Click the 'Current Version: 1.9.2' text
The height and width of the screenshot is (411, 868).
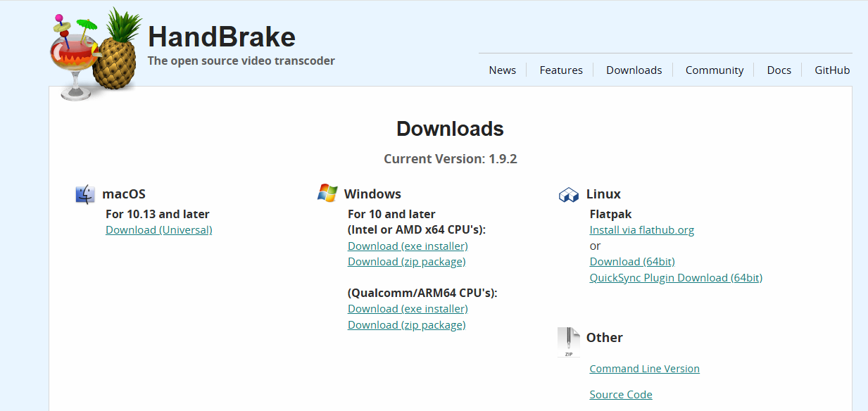tap(451, 159)
